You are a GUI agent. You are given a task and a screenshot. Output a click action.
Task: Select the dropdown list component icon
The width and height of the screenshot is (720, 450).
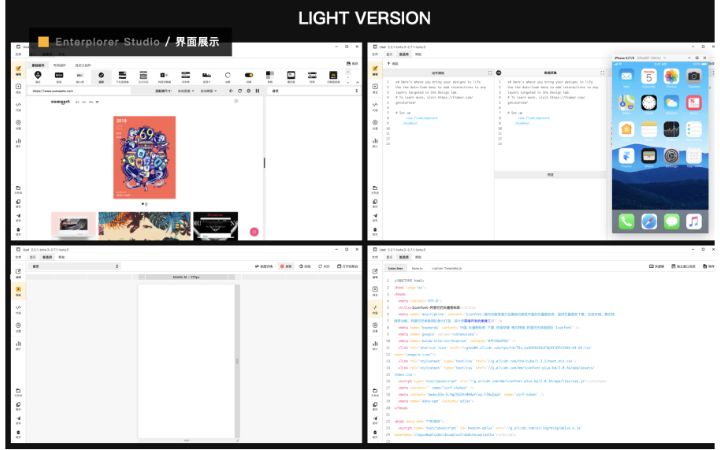(x=122, y=75)
